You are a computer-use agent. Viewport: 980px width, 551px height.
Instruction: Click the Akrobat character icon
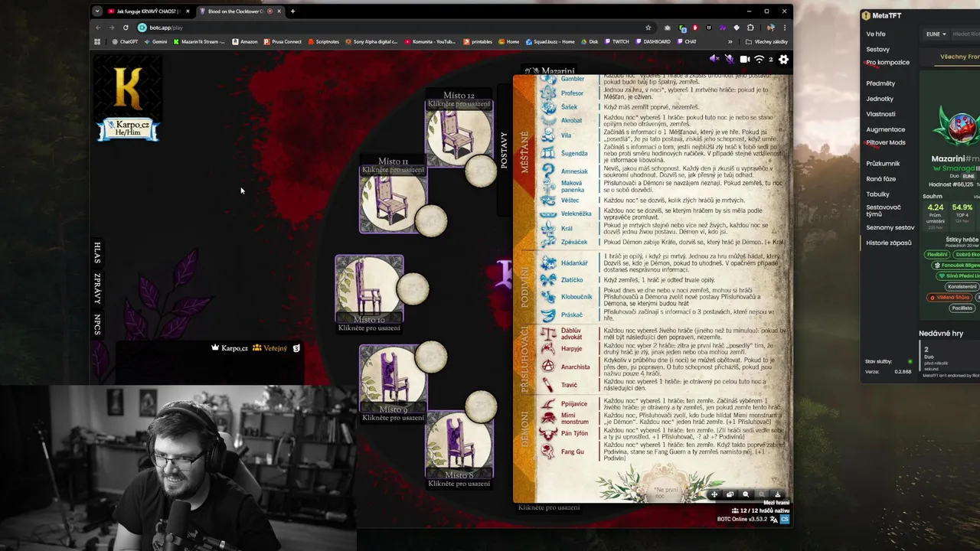point(548,120)
